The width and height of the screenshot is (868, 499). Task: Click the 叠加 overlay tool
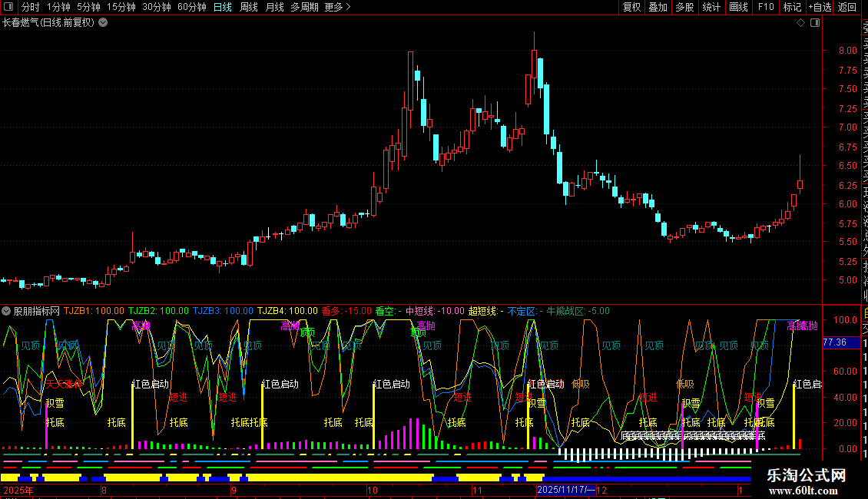[x=658, y=7]
